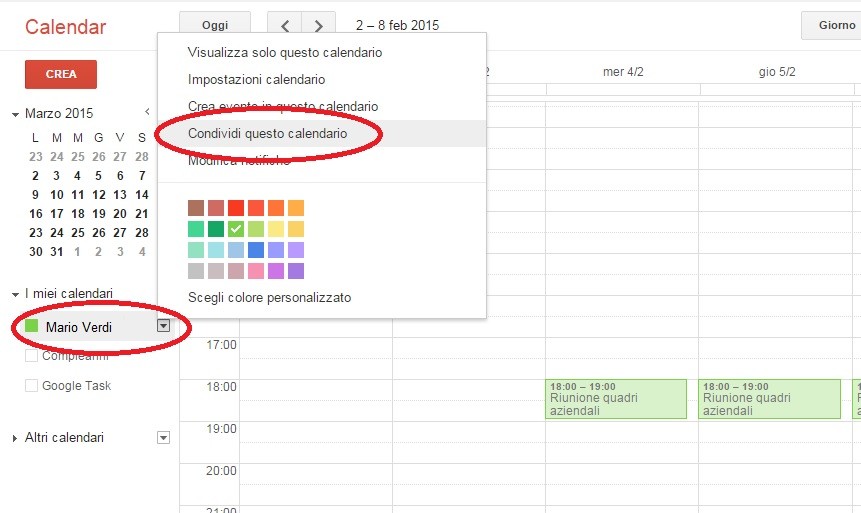Choose Impostazioni calendario from the menu
The width and height of the screenshot is (861, 513).
click(256, 79)
